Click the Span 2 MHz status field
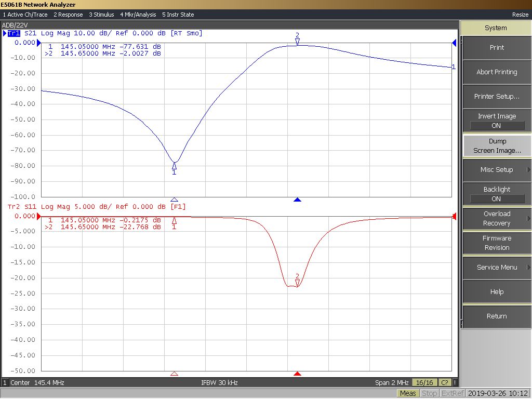 [x=392, y=383]
